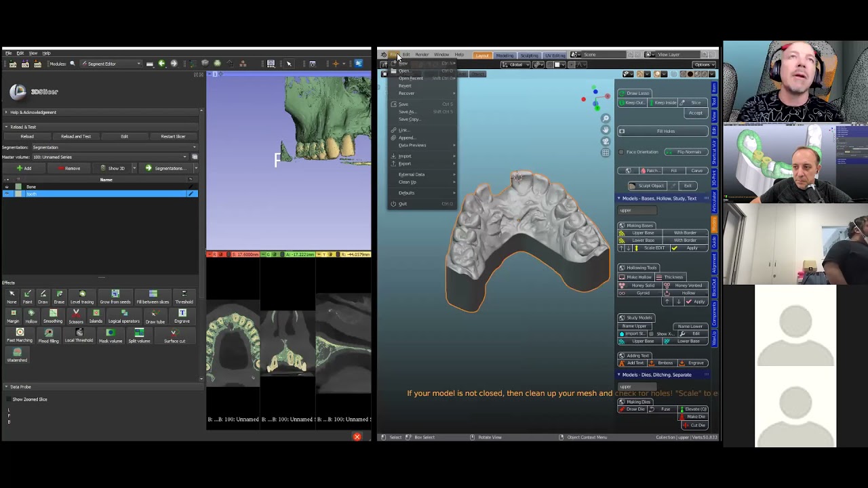868x488 pixels.
Task: Open Blender Global orientation dropdown
Action: click(516, 65)
